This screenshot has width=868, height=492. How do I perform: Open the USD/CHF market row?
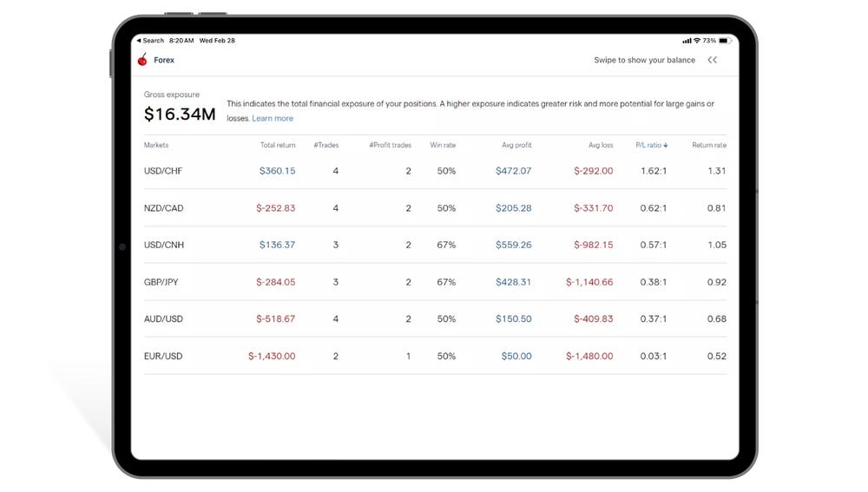click(435, 171)
